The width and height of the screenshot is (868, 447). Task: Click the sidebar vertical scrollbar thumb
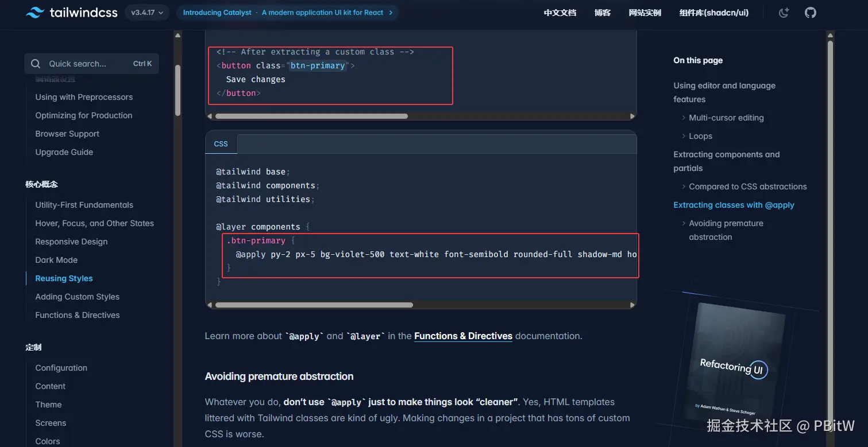tap(178, 90)
